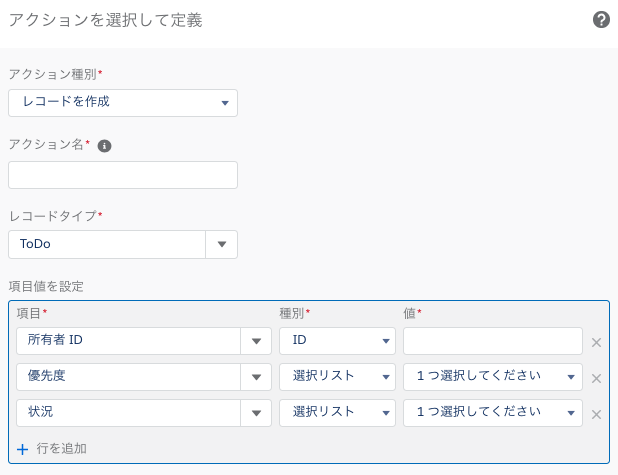Image resolution: width=618 pixels, height=475 pixels.
Task: Click the 値 column header
Action: click(x=409, y=313)
